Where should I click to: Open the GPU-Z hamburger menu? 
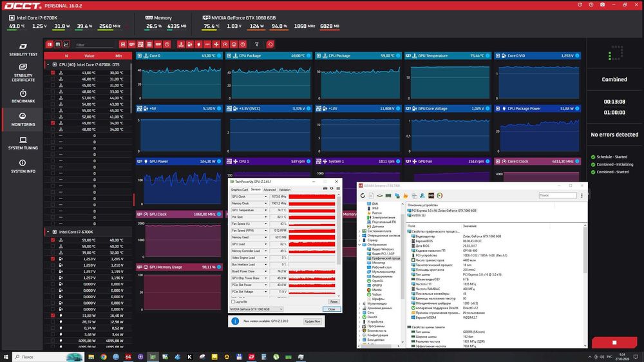coord(338,189)
